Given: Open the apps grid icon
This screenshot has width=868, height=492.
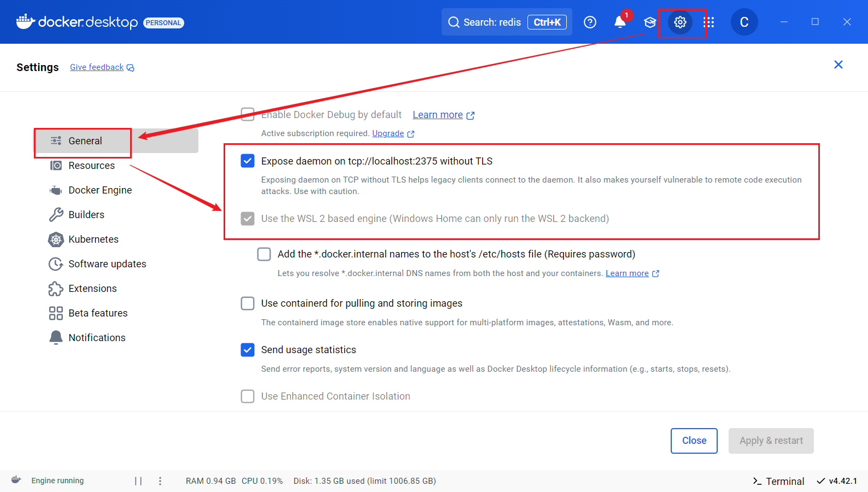Looking at the screenshot, I should (x=709, y=22).
